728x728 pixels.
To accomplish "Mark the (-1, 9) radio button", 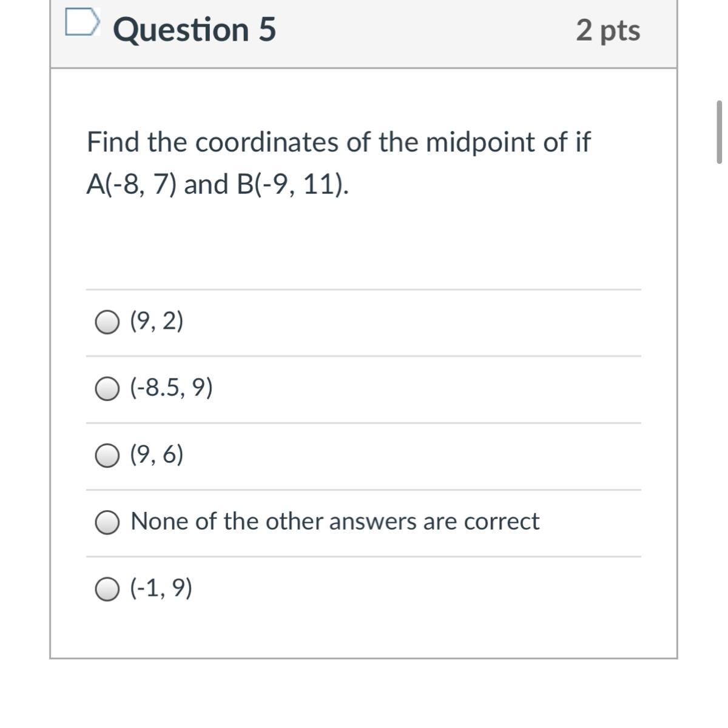I will (x=107, y=589).
